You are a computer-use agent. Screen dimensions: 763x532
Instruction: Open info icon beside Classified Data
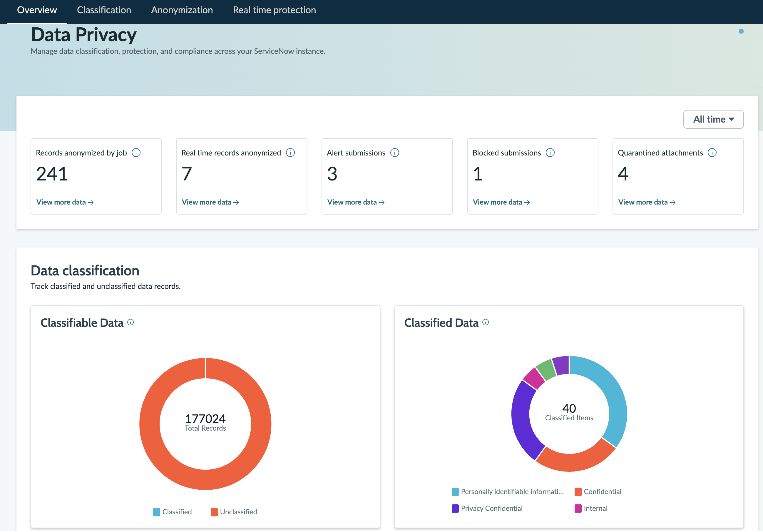click(486, 322)
